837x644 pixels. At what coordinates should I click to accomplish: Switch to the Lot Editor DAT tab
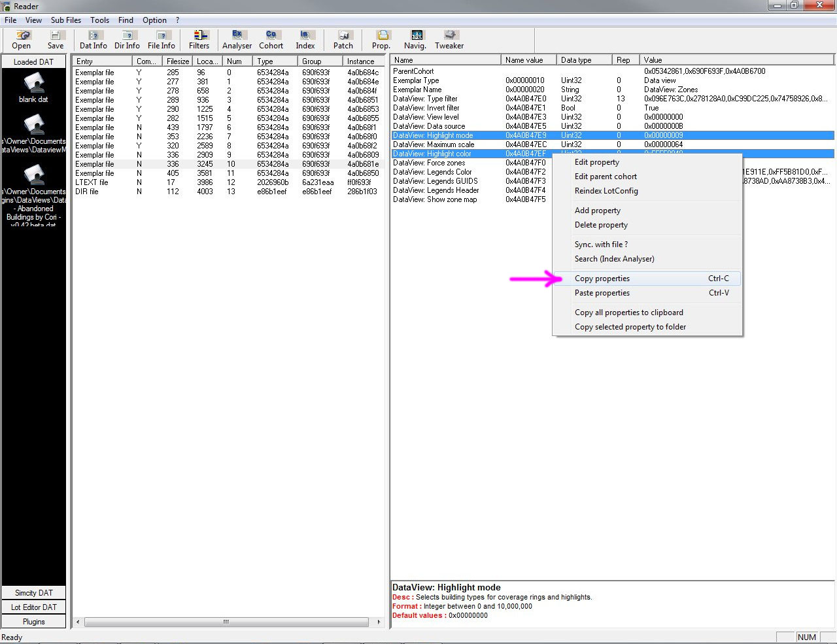[x=34, y=607]
